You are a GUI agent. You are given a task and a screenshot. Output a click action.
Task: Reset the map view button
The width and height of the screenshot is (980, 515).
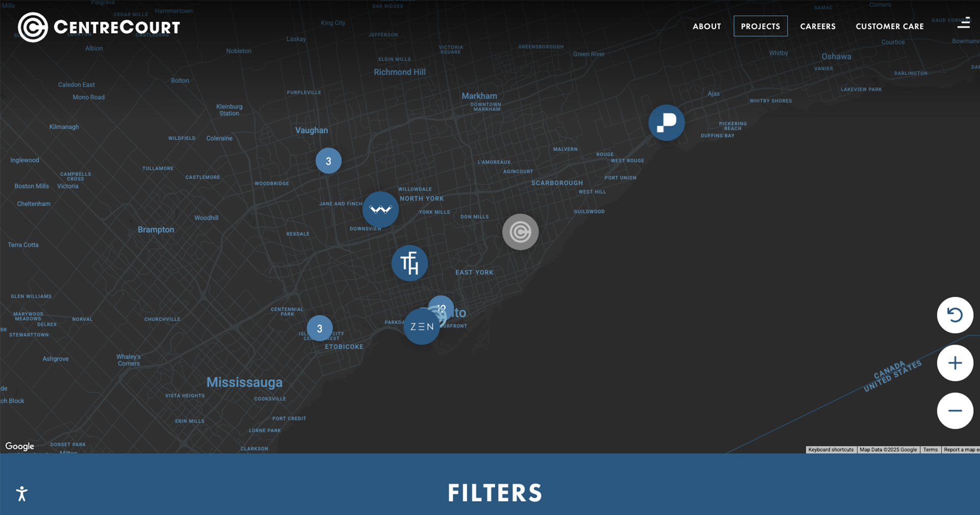(955, 315)
